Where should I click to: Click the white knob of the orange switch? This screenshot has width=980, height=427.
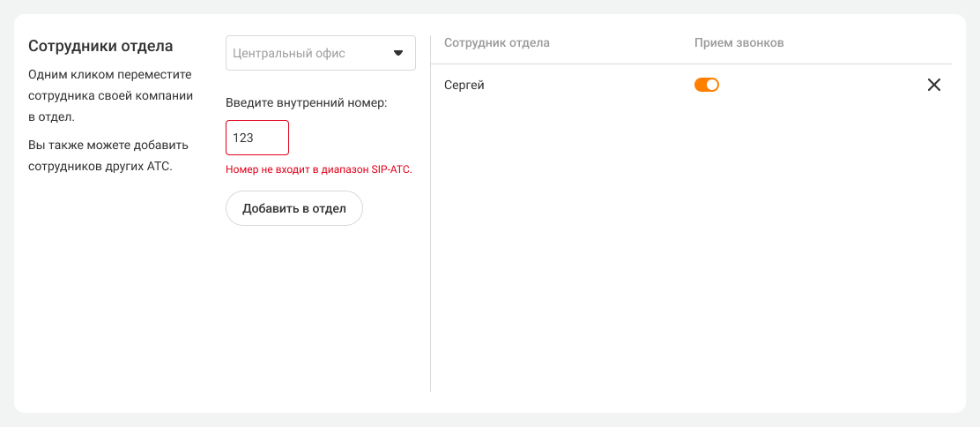pos(713,85)
